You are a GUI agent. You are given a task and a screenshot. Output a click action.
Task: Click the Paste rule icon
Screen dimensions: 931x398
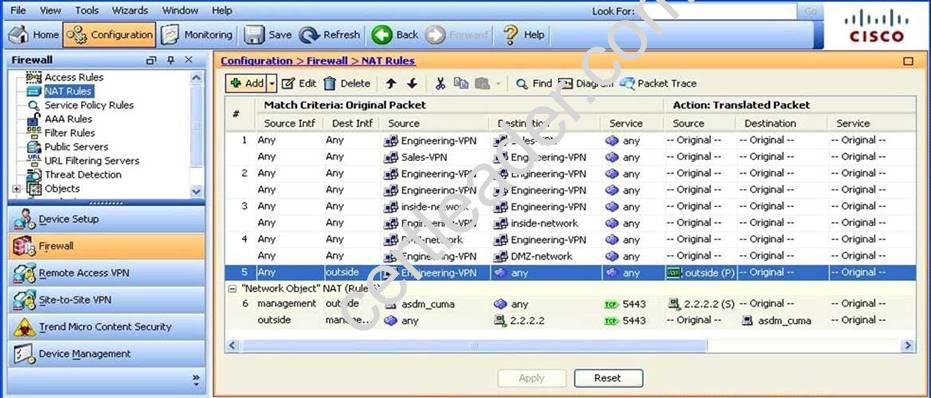[x=483, y=84]
